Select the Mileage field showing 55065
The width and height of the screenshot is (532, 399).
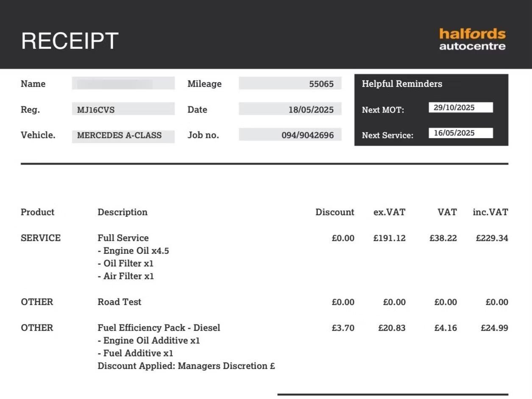pyautogui.click(x=290, y=83)
